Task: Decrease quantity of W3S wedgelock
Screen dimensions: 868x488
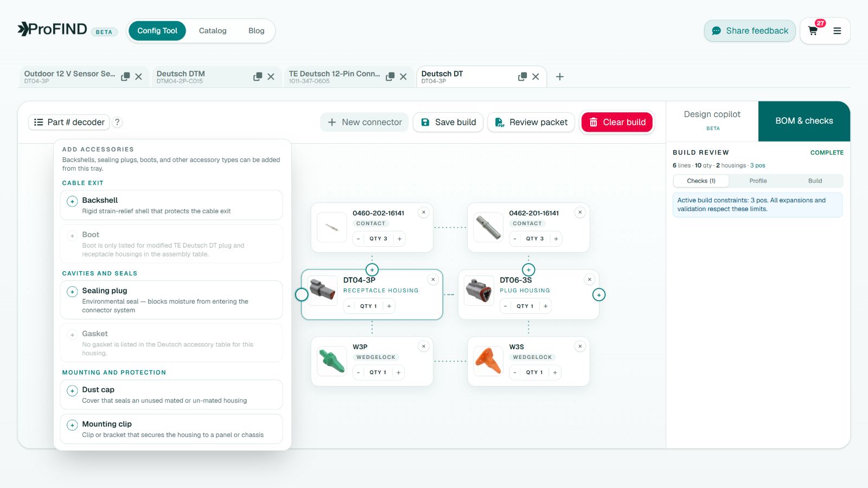Action: pyautogui.click(x=515, y=373)
